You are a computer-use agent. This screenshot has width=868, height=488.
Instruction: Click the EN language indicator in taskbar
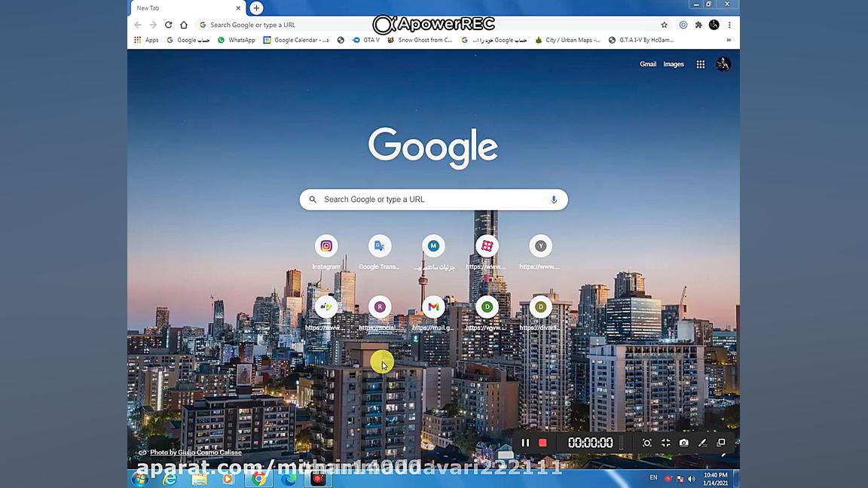653,477
